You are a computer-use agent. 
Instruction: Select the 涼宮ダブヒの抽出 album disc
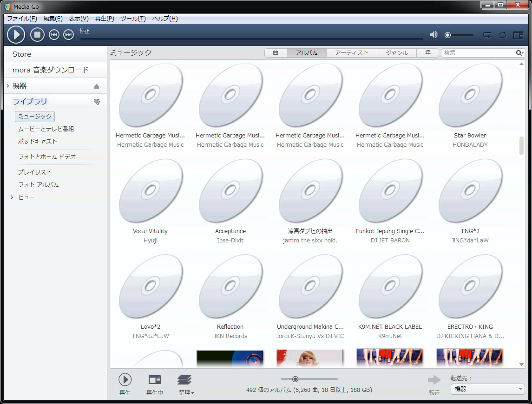(x=310, y=191)
